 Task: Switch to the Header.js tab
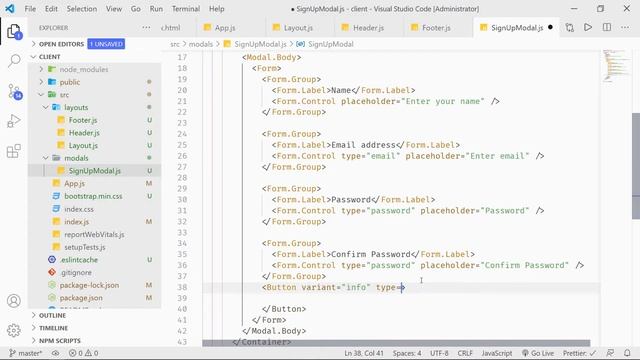368,28
